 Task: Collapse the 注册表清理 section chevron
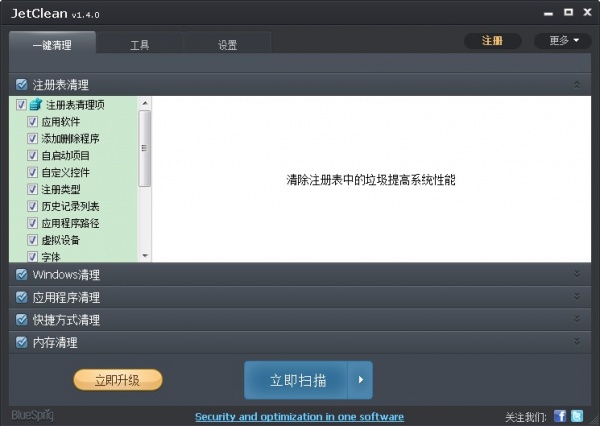pos(576,85)
